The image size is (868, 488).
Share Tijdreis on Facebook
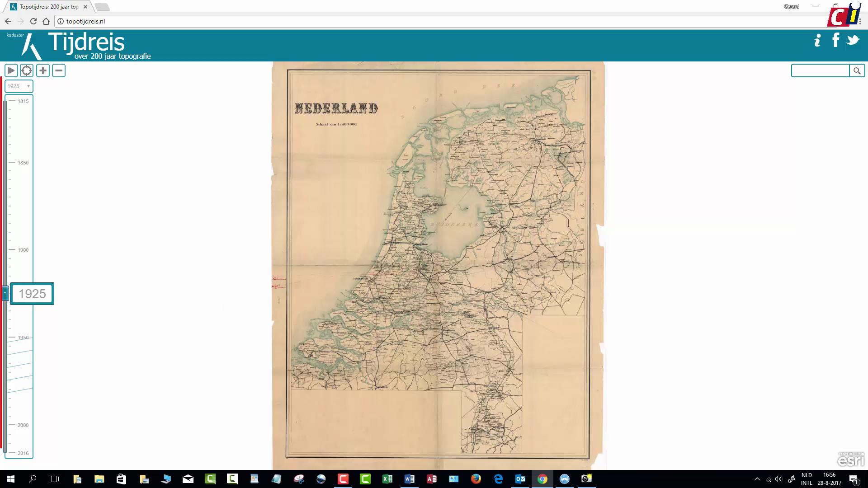click(x=836, y=40)
